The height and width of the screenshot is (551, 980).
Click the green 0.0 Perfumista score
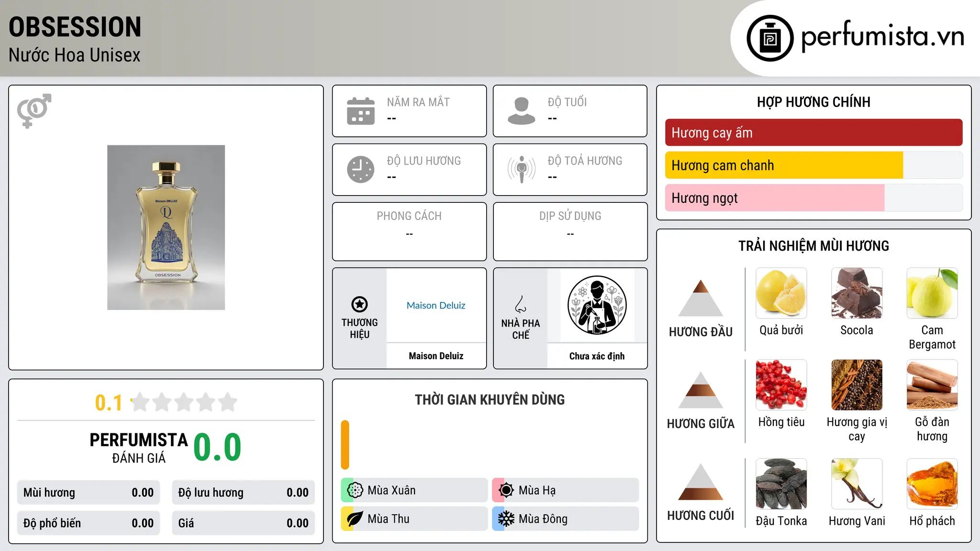tap(217, 447)
